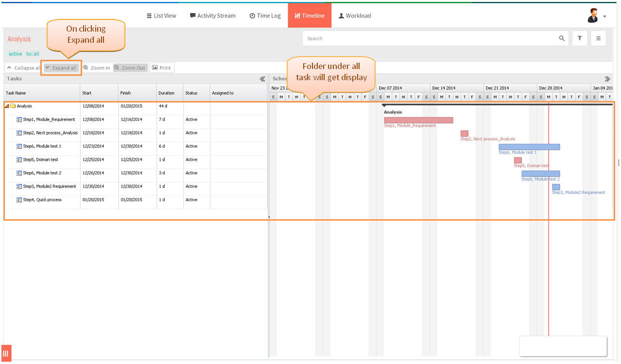Image resolution: width=621 pixels, height=364 pixels.
Task: Click task icon for Step5, Doiman test
Action: pyautogui.click(x=19, y=159)
